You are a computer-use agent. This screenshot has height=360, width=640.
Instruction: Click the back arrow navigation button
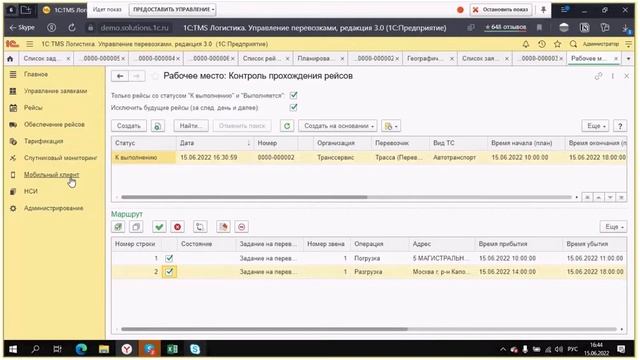coord(120,76)
